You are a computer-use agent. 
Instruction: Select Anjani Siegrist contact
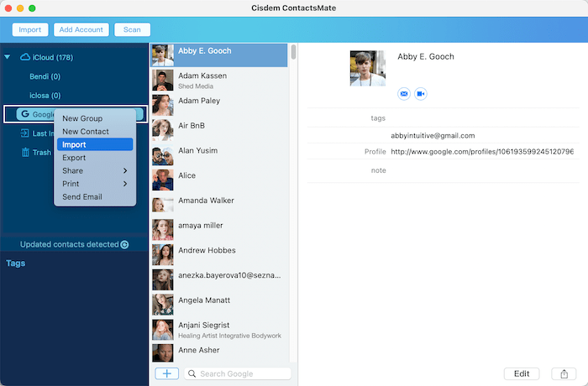coord(220,330)
